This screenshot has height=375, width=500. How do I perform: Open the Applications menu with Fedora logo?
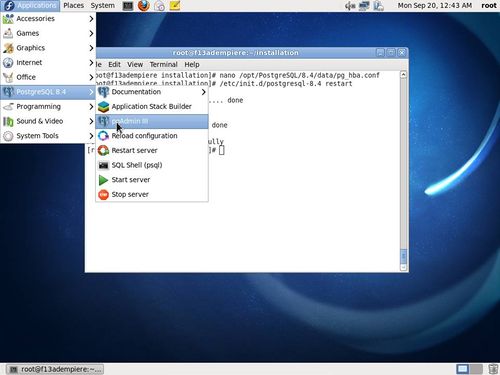coord(30,6)
